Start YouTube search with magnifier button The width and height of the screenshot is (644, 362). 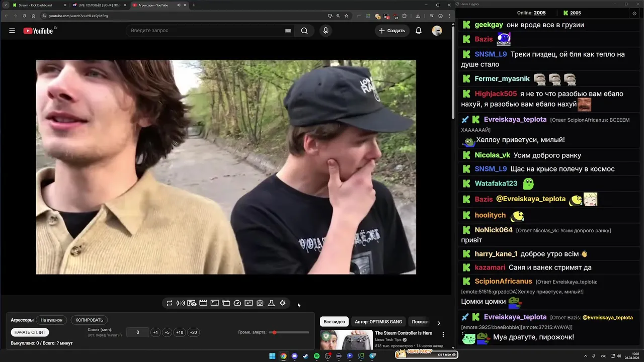click(x=304, y=31)
